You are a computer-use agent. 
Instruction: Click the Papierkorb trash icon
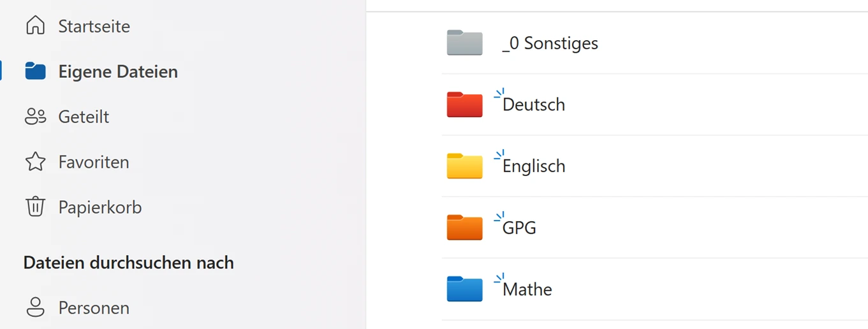coord(35,207)
